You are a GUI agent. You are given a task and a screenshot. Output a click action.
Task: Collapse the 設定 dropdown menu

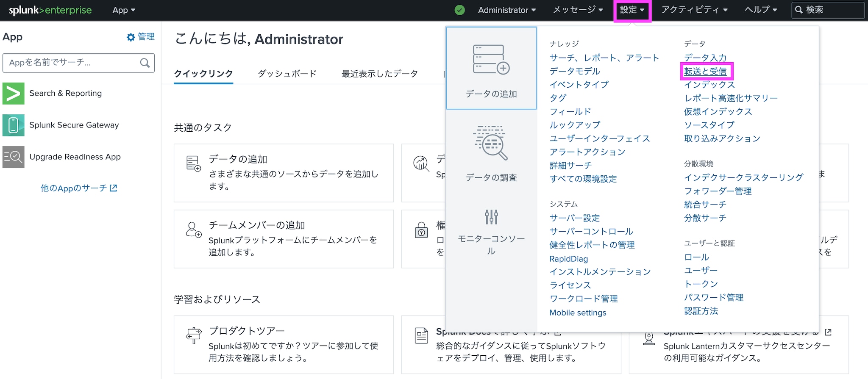pos(632,10)
